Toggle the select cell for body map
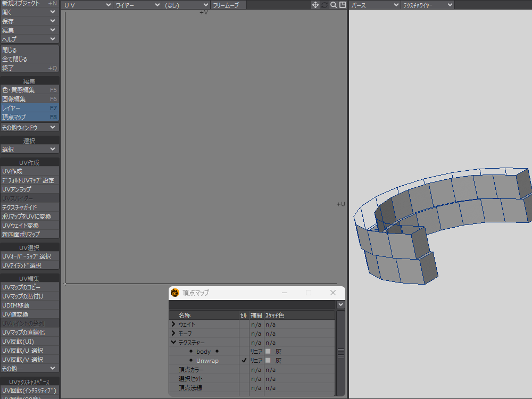 244,352
